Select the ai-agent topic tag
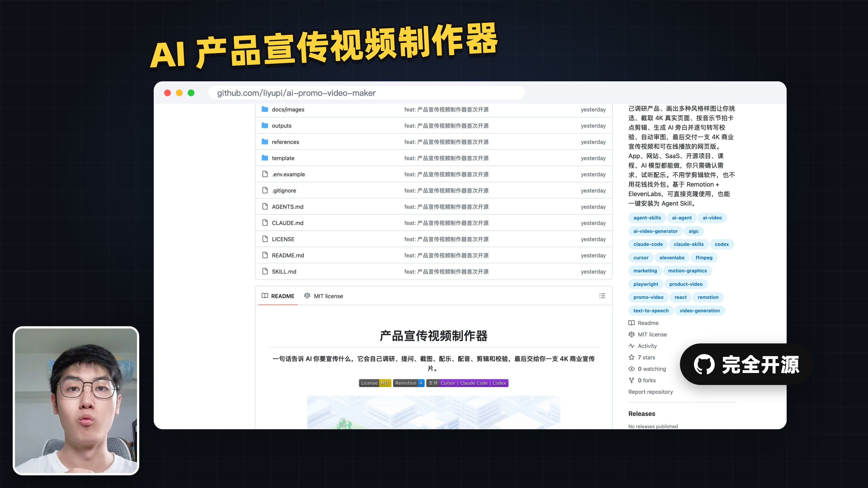Image resolution: width=868 pixels, height=488 pixels. pos(682,217)
